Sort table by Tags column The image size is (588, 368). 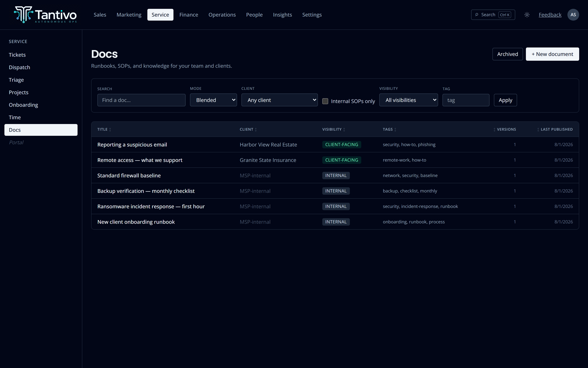pos(390,129)
